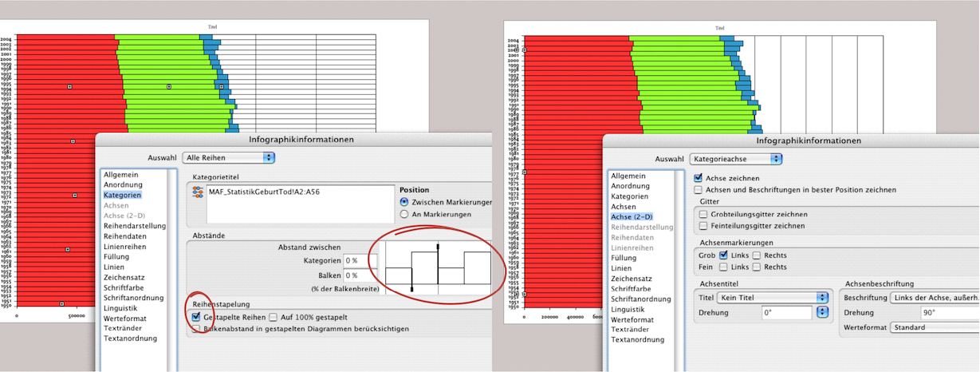980x372 pixels.
Task: Check "Achsen und Beschriftungen in bester Position zeichnen"
Action: point(699,190)
